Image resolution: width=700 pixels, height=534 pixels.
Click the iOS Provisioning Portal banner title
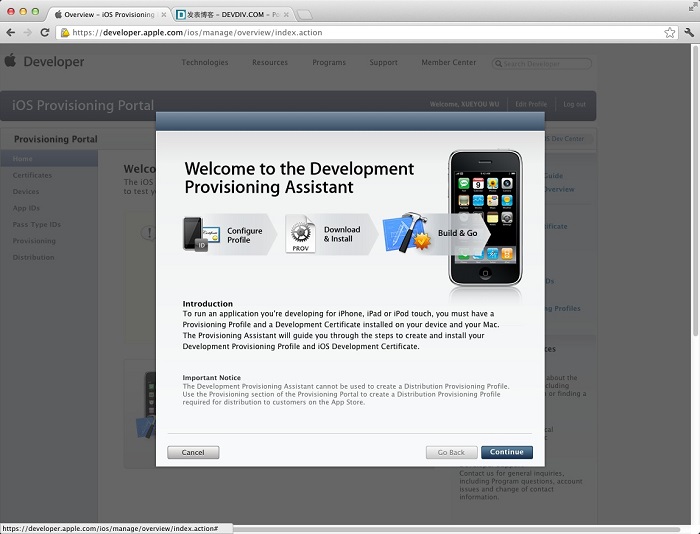pyautogui.click(x=83, y=105)
